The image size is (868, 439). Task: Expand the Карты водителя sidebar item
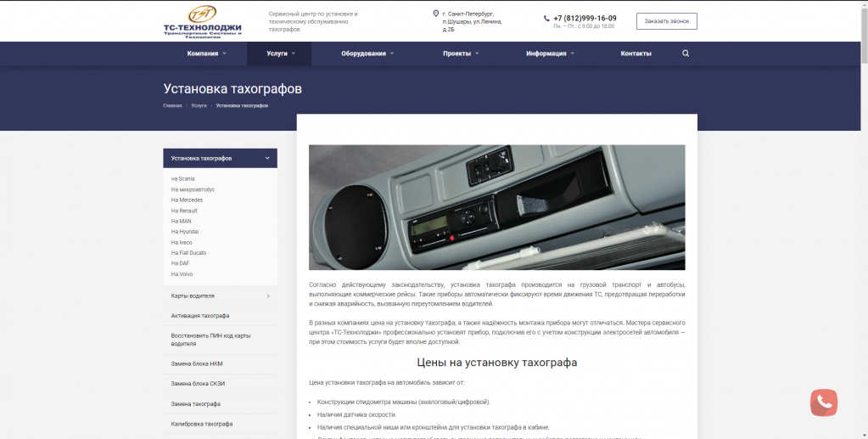point(268,296)
